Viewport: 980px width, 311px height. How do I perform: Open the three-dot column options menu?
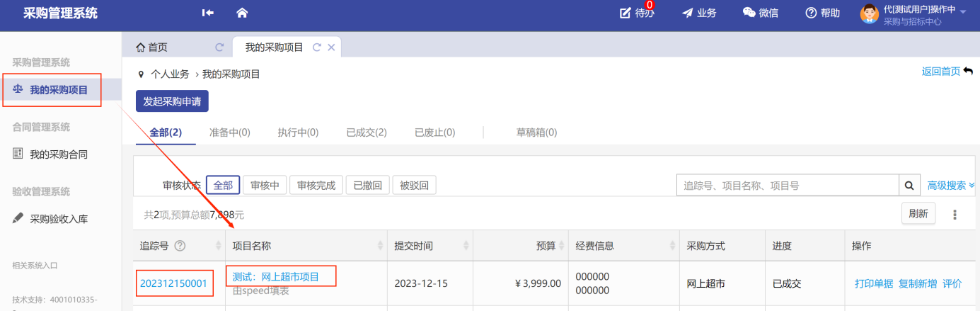point(955,214)
